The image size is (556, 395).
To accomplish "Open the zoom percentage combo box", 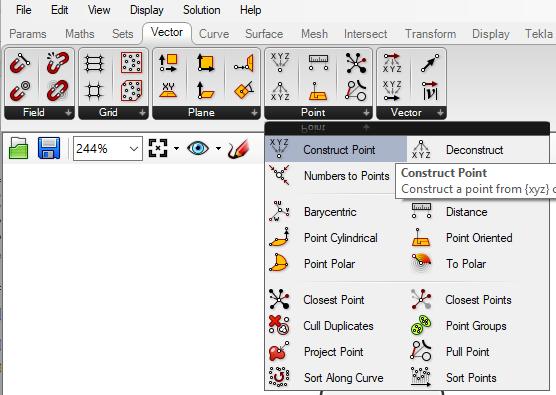I will point(108,149).
